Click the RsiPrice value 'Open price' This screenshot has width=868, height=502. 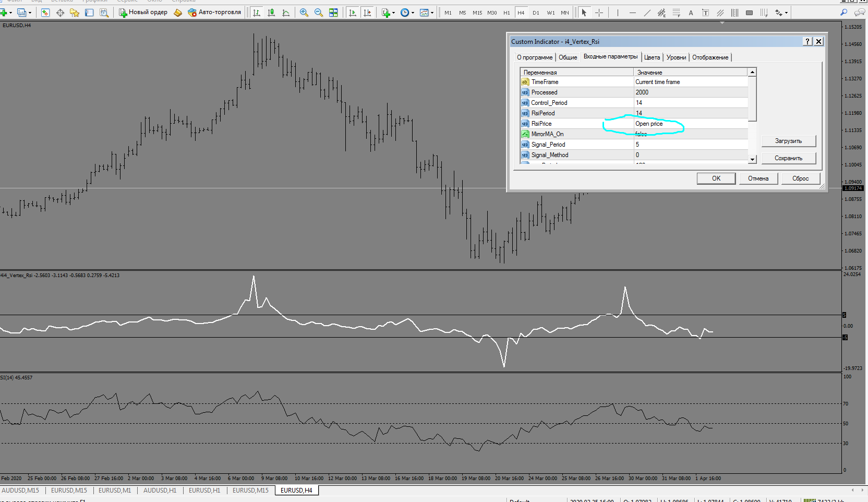(649, 124)
